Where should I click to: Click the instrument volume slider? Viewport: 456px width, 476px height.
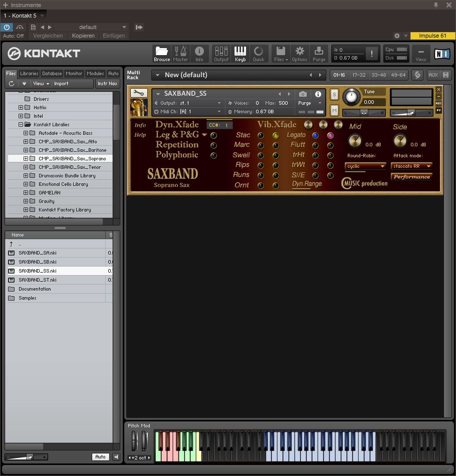[411, 113]
